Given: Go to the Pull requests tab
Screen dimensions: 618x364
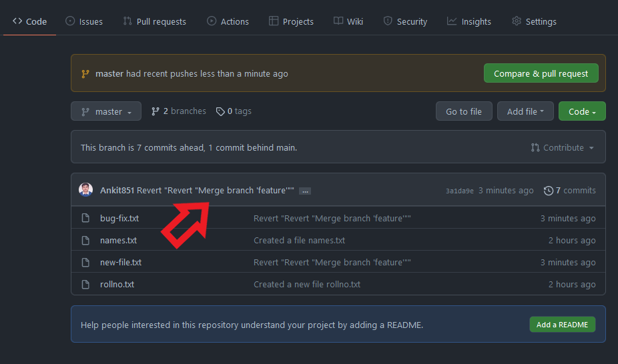Looking at the screenshot, I should tap(155, 21).
